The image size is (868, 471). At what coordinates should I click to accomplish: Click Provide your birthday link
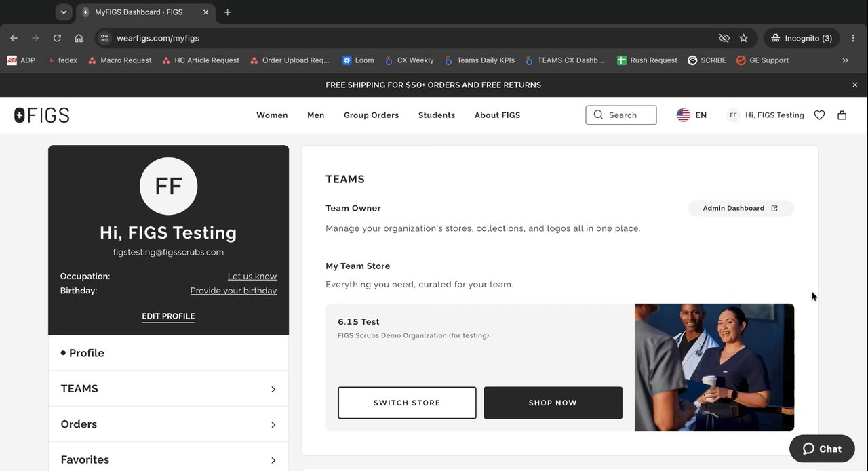[233, 291]
